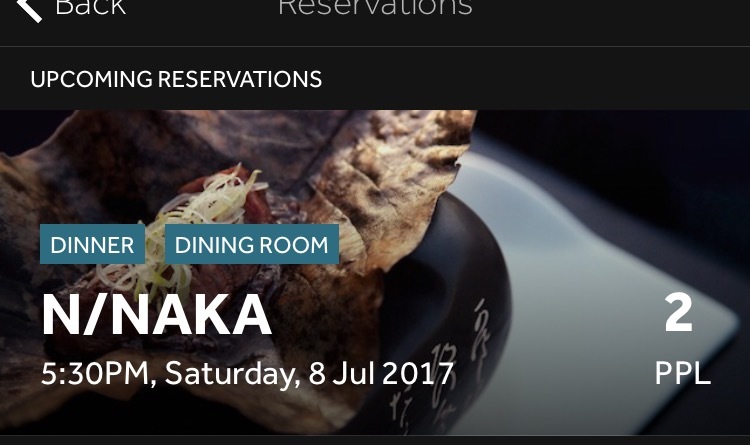The height and width of the screenshot is (445, 750).
Task: Click the 2017 year in the reservation date
Action: coord(418,374)
